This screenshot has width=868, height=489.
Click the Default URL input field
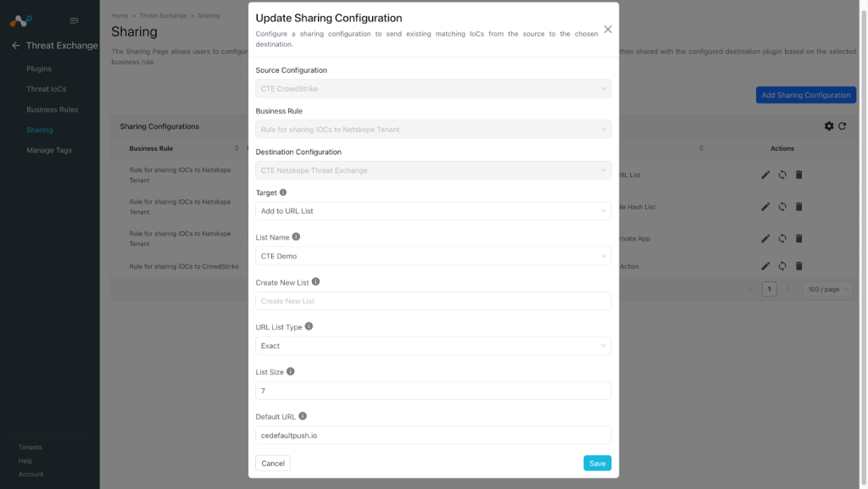coord(433,436)
